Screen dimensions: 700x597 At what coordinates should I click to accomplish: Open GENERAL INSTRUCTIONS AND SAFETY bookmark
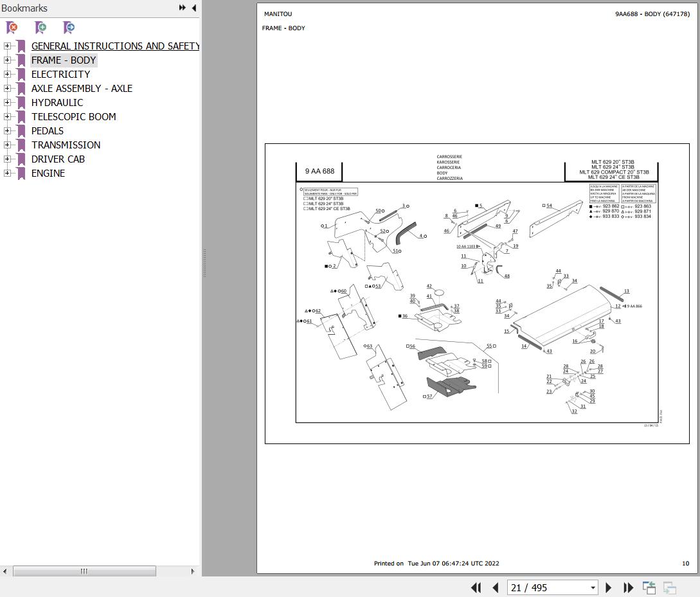(115, 46)
